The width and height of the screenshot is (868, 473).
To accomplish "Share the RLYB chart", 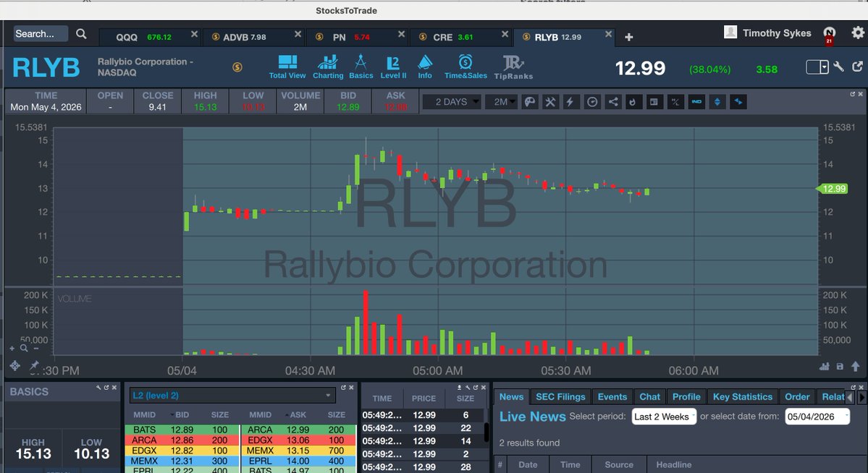I will pos(613,102).
